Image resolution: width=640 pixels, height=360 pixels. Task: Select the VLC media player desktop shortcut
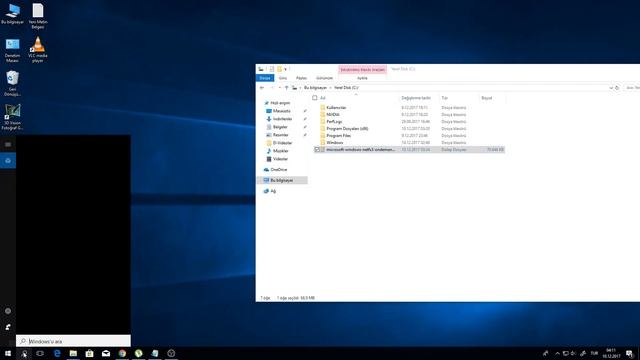click(x=38, y=49)
